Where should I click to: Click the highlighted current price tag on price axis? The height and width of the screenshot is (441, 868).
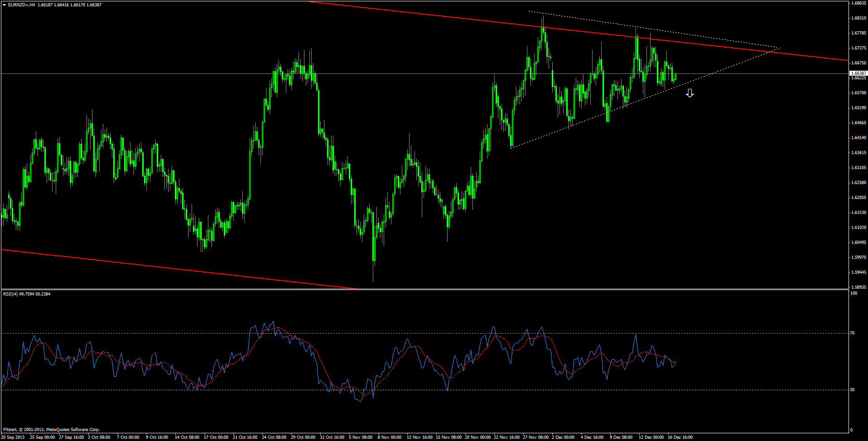tap(858, 73)
